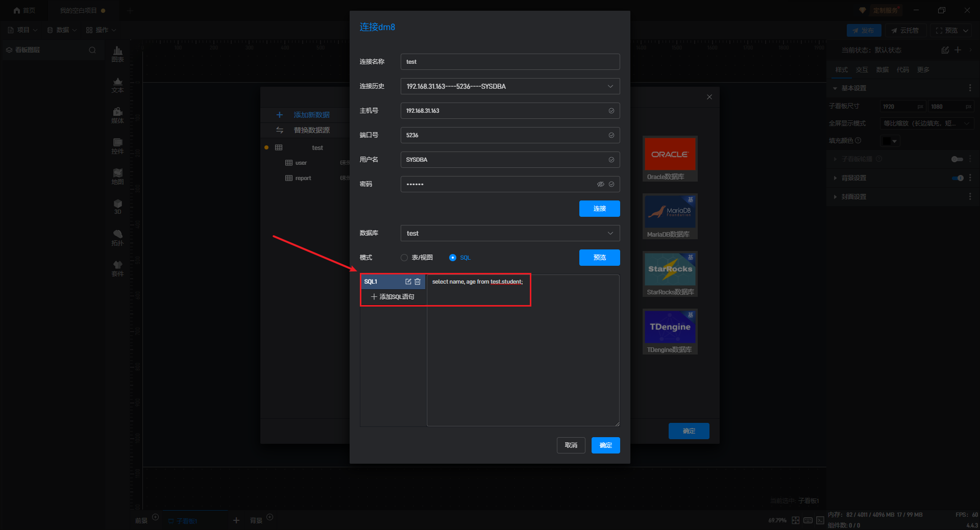Open the 项目 menu
Viewport: 980px width, 530px height.
point(23,30)
